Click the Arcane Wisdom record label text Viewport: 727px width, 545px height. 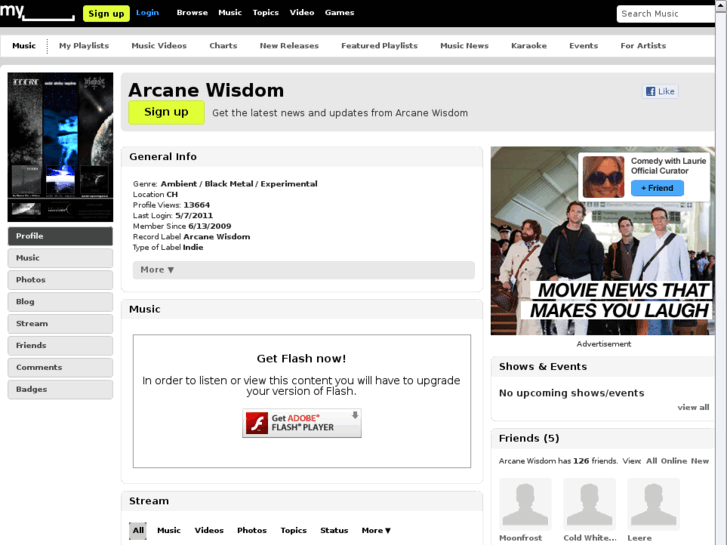pyautogui.click(x=217, y=237)
